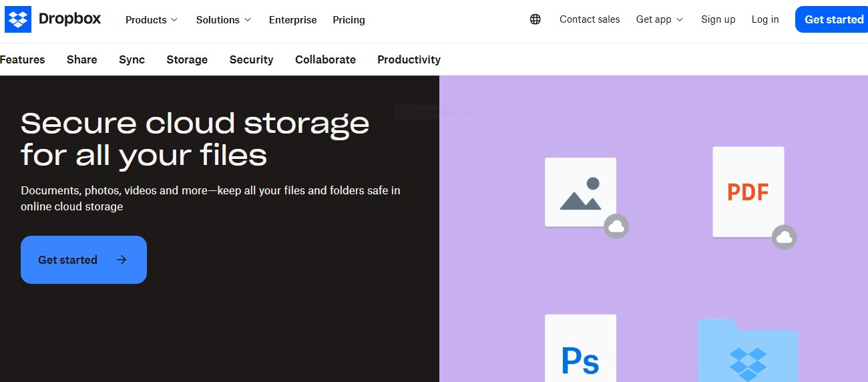Click the Contact sales link
Screen dimensions: 868x382
coord(590,19)
